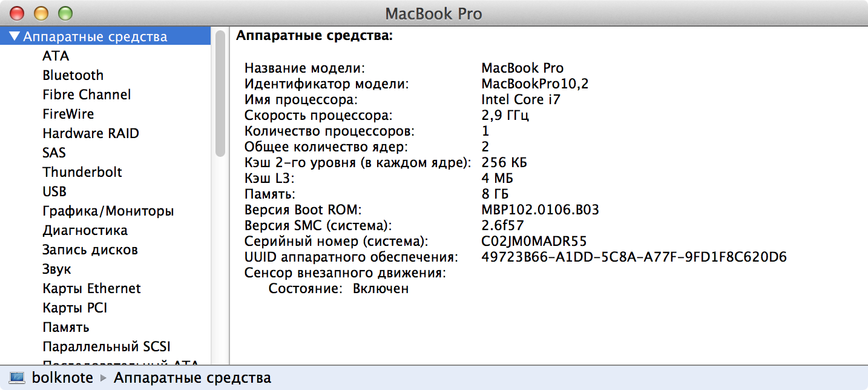Select ATA in the sidebar
Screen dimensions: 868x390
[x=56, y=56]
